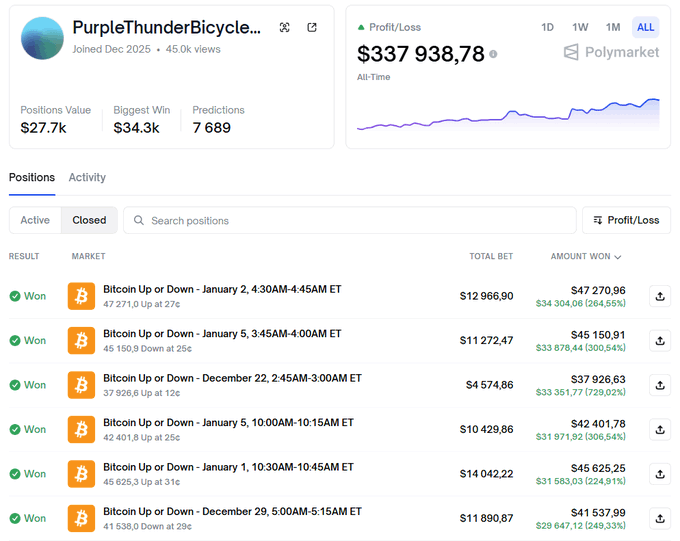Click Bitcoin icon of January 5, 10:00AM market
680x541 pixels.
[x=81, y=430]
